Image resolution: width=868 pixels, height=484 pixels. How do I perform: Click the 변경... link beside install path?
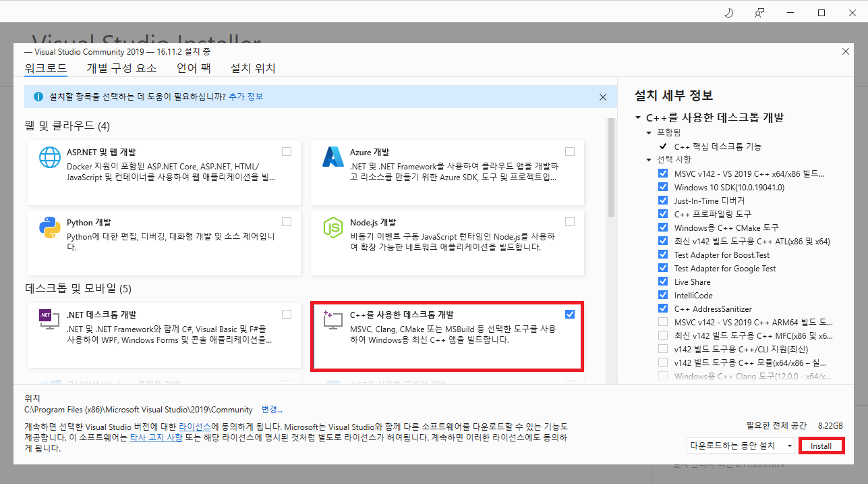(272, 410)
